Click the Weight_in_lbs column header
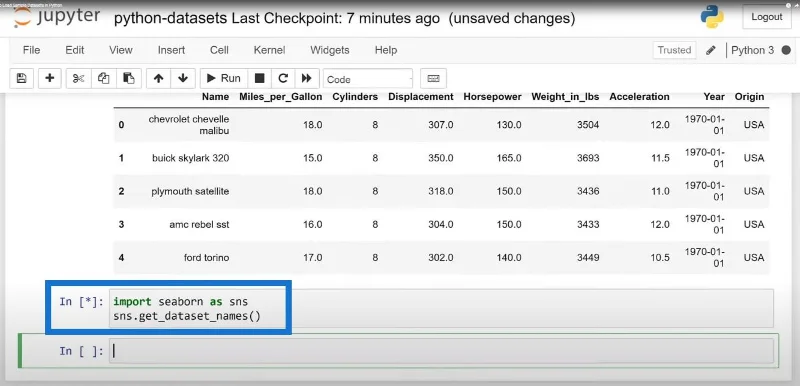This screenshot has height=386, width=800. [565, 96]
